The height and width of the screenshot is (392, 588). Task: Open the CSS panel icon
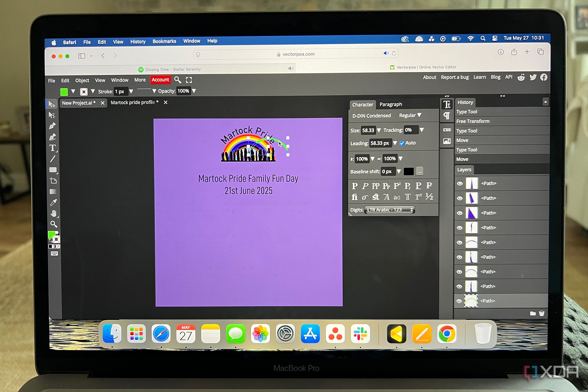pos(447,130)
